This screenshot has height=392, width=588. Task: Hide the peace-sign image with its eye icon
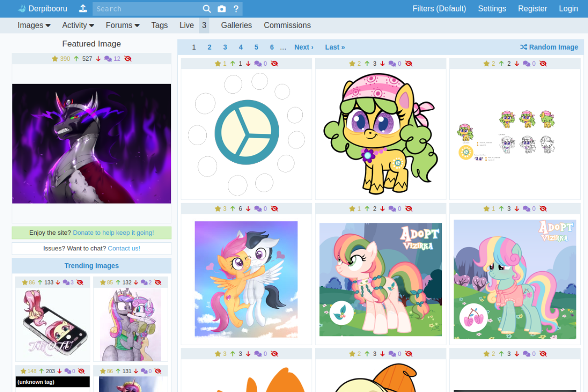coord(275,63)
